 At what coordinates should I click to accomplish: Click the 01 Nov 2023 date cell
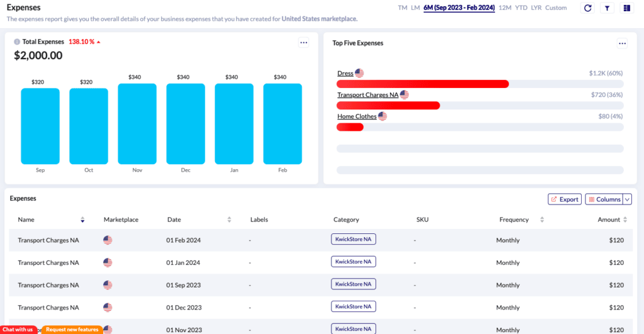coord(184,330)
